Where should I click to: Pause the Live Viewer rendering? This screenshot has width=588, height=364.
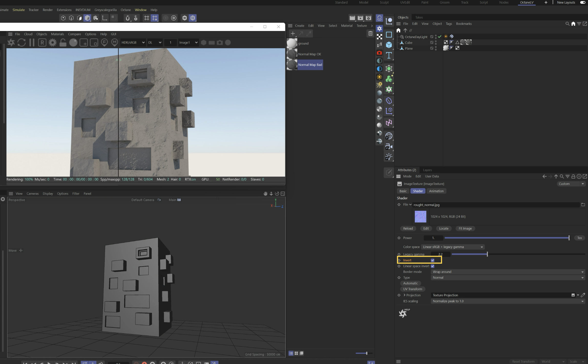(x=32, y=42)
